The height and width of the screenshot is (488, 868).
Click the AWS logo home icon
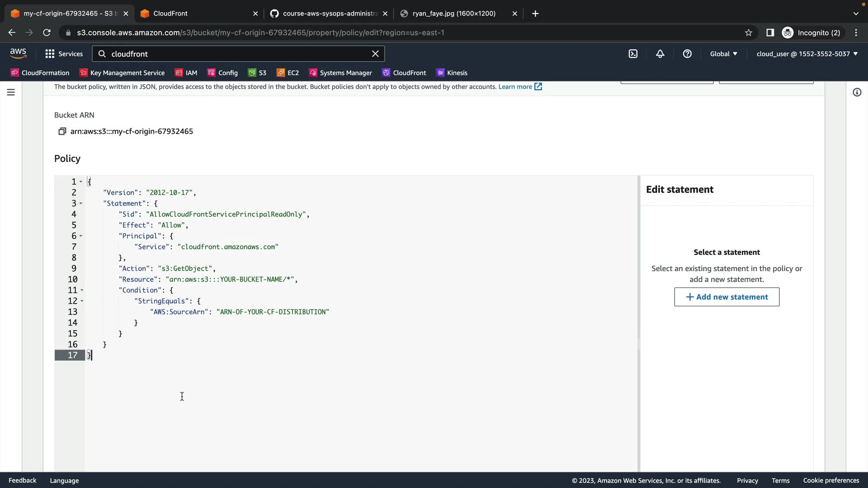coord(18,53)
